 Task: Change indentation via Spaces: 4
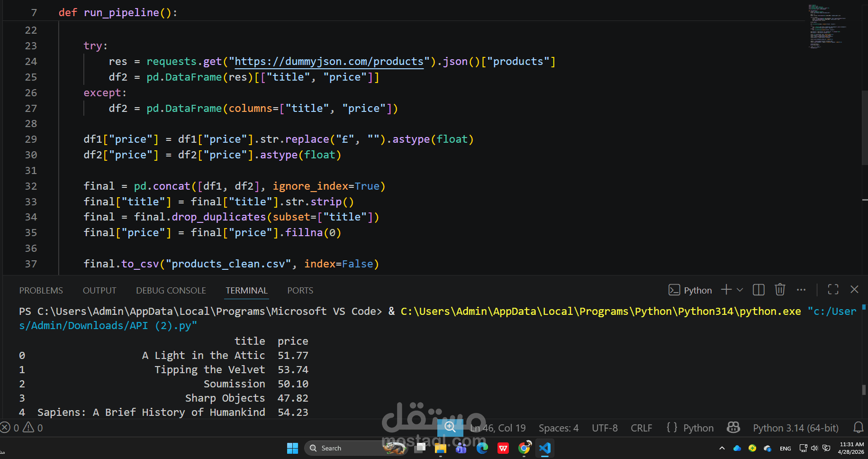[559, 428]
